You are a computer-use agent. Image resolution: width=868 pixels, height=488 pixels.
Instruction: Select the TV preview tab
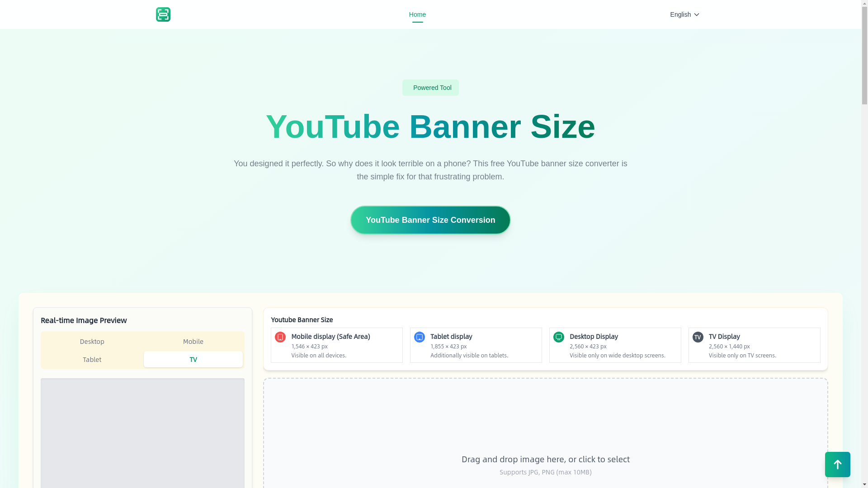[x=193, y=360]
